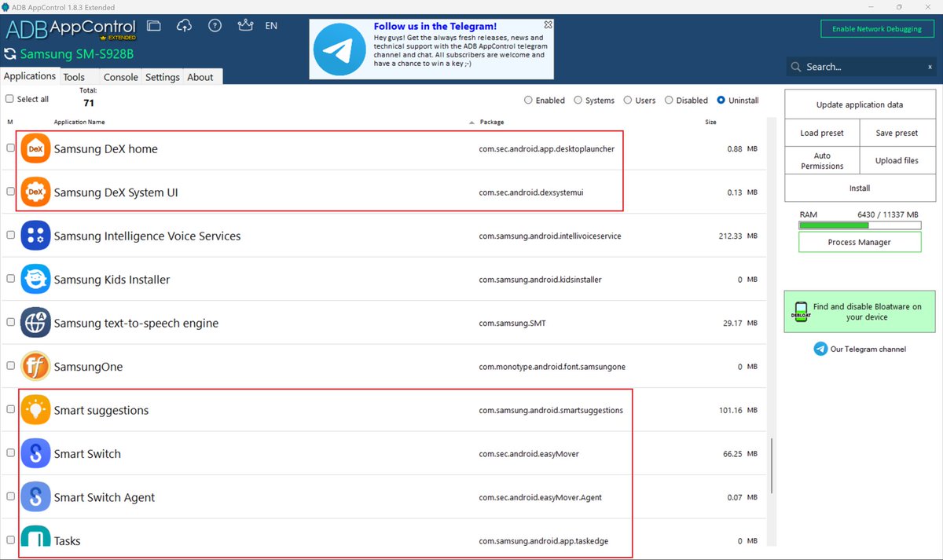
Task: Sort list by Size column header
Action: pyautogui.click(x=710, y=122)
